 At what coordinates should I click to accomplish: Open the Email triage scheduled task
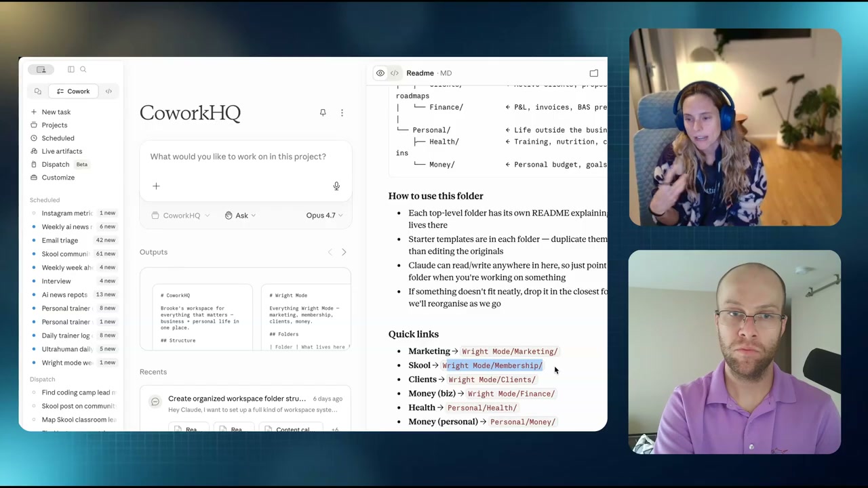click(73, 240)
